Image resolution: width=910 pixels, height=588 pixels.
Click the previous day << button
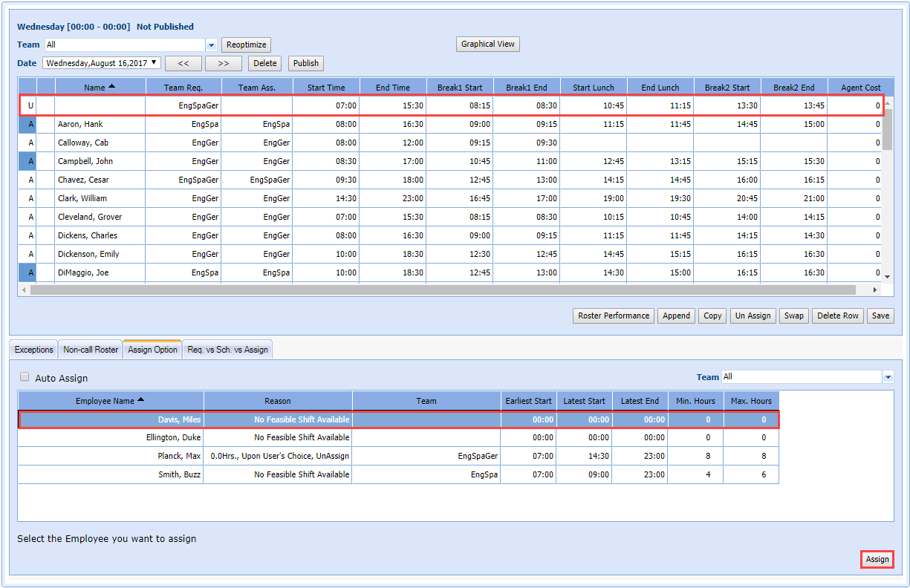click(183, 64)
